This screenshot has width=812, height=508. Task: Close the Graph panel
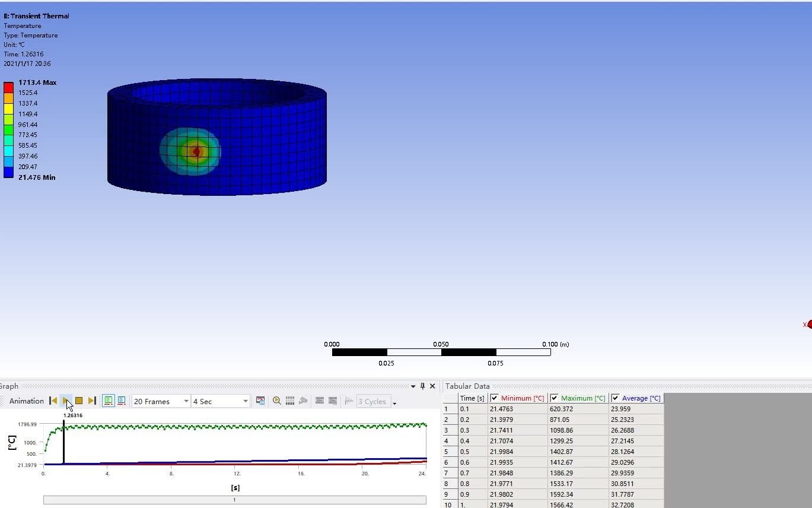pyautogui.click(x=432, y=386)
